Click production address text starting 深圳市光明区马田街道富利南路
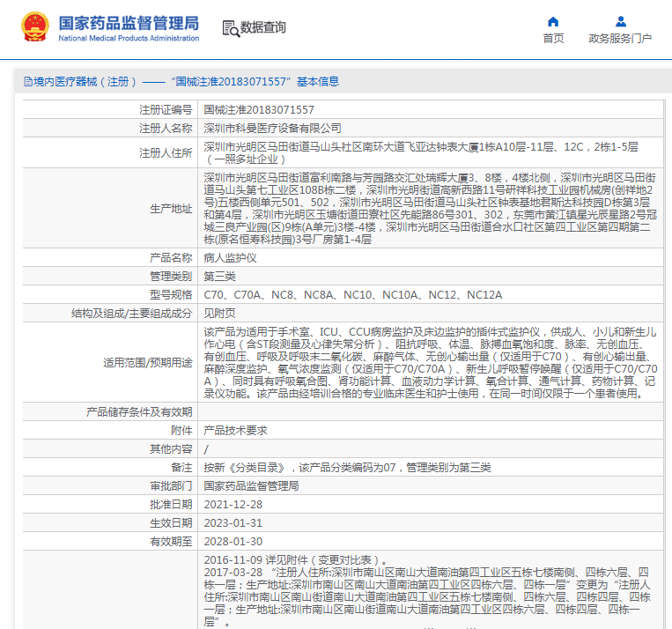672x629 pixels. [430, 209]
